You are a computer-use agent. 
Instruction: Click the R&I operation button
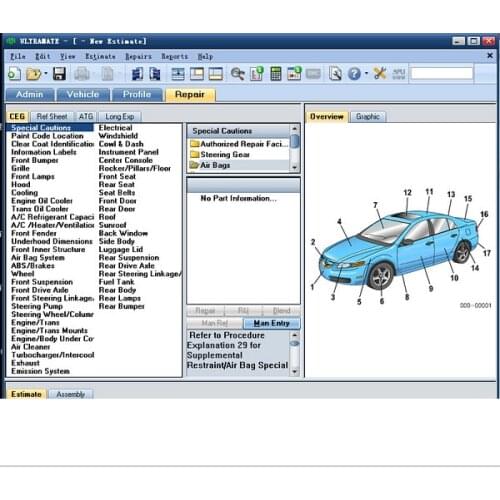[x=243, y=311]
